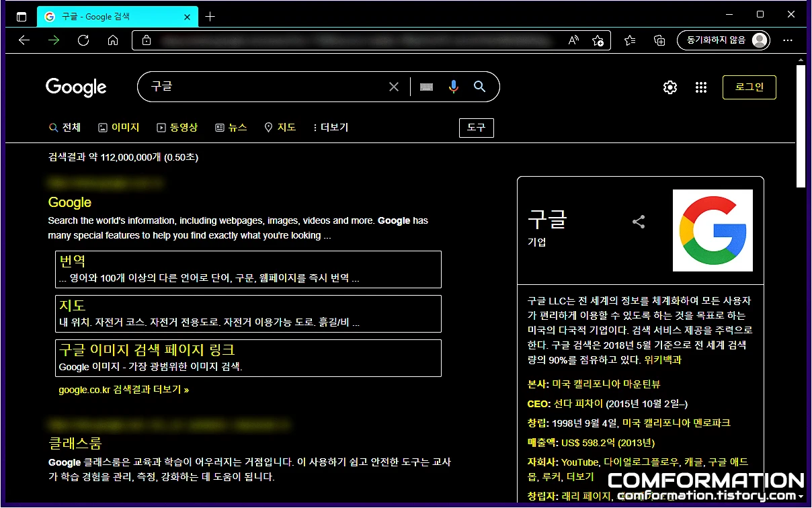Viewport: 812px width, 508px height.
Task: Go back to previous page
Action: point(24,40)
